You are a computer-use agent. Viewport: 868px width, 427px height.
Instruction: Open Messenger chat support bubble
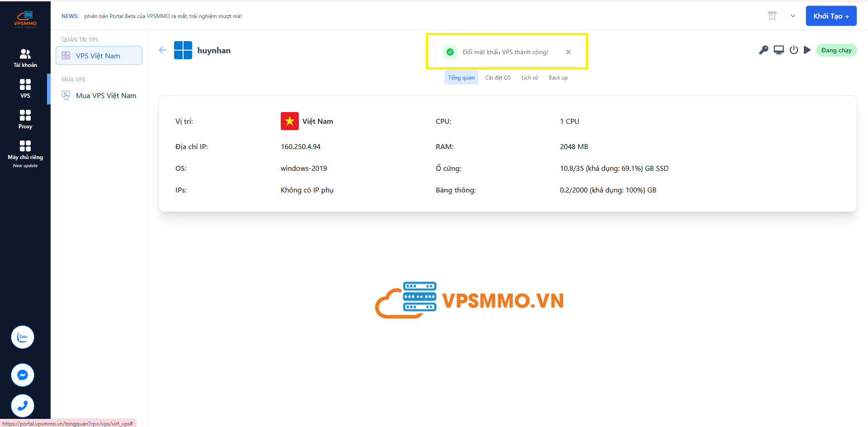(x=23, y=375)
